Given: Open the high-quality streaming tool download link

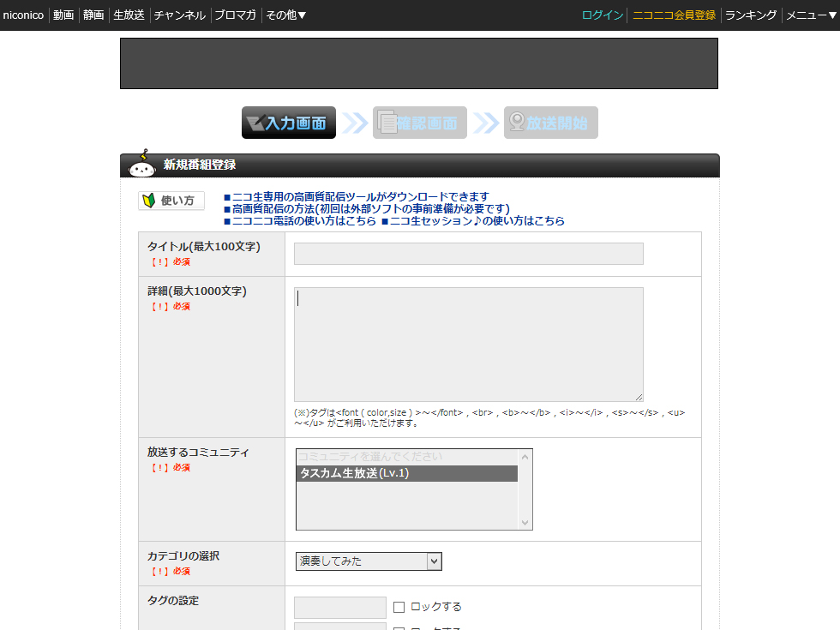Looking at the screenshot, I should click(x=357, y=196).
